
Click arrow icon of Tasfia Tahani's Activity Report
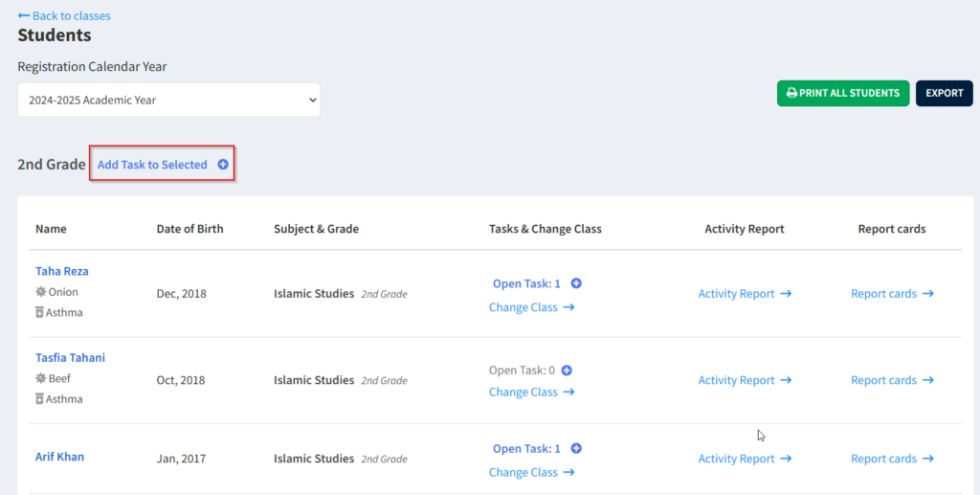(x=786, y=380)
